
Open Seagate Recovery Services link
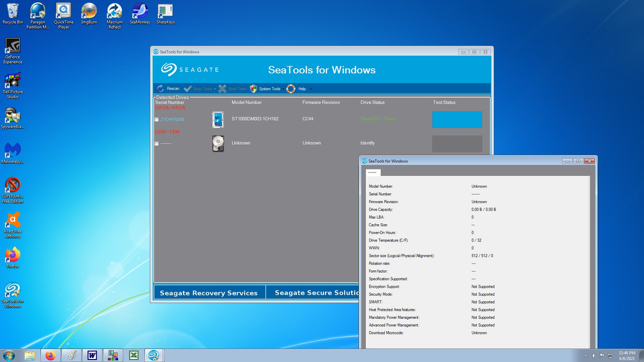pos(209,293)
